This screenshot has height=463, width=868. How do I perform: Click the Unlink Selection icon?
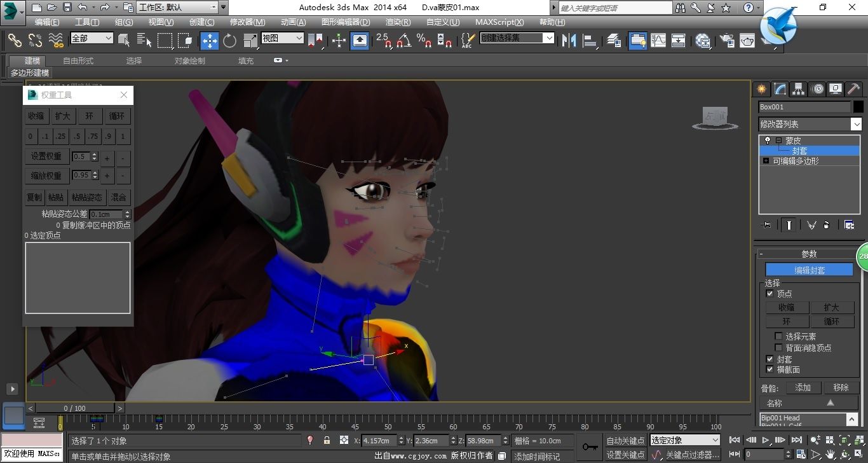coord(35,40)
